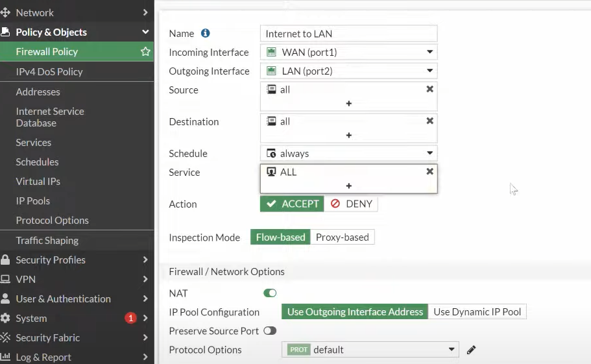Click the ALL service monitor icon
591x364 pixels.
271,172
